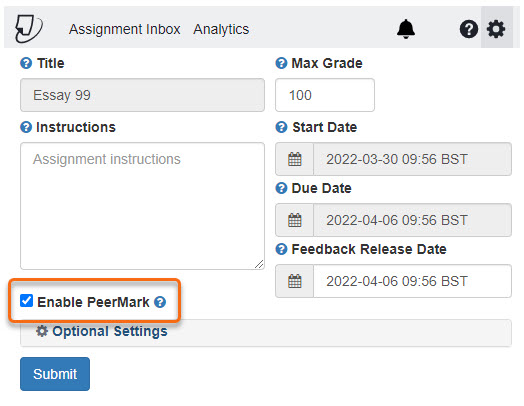
Task: Open the notifications bell
Action: pyautogui.click(x=406, y=29)
